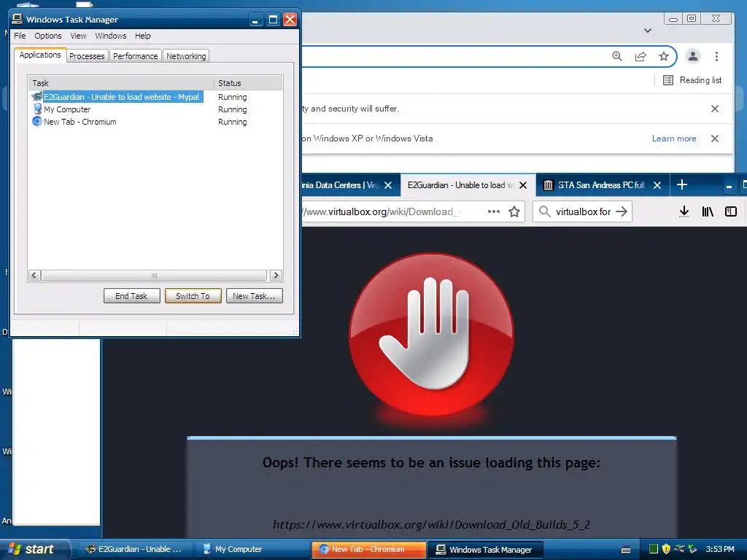
Task: Dismiss the security warning infobar in Chromium
Action: click(x=715, y=109)
